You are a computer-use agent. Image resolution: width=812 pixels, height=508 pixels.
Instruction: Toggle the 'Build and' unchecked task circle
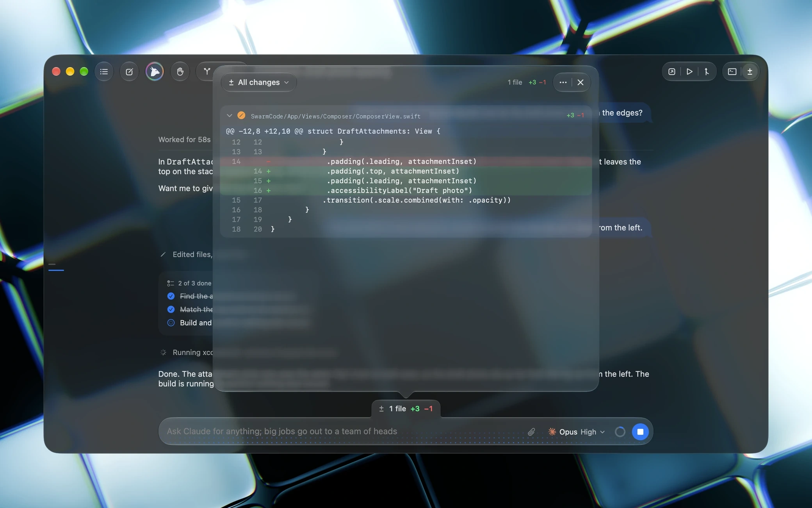(171, 323)
